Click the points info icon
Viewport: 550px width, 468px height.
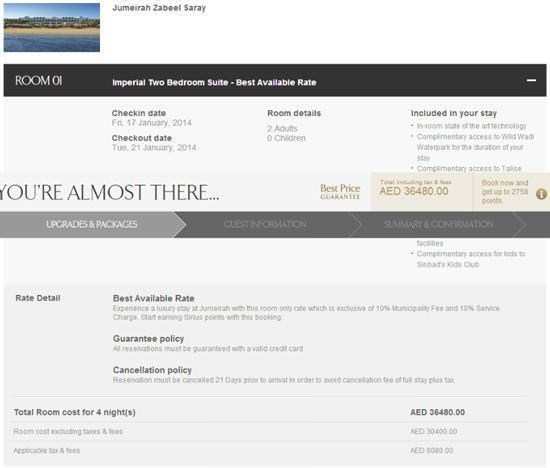click(x=541, y=194)
